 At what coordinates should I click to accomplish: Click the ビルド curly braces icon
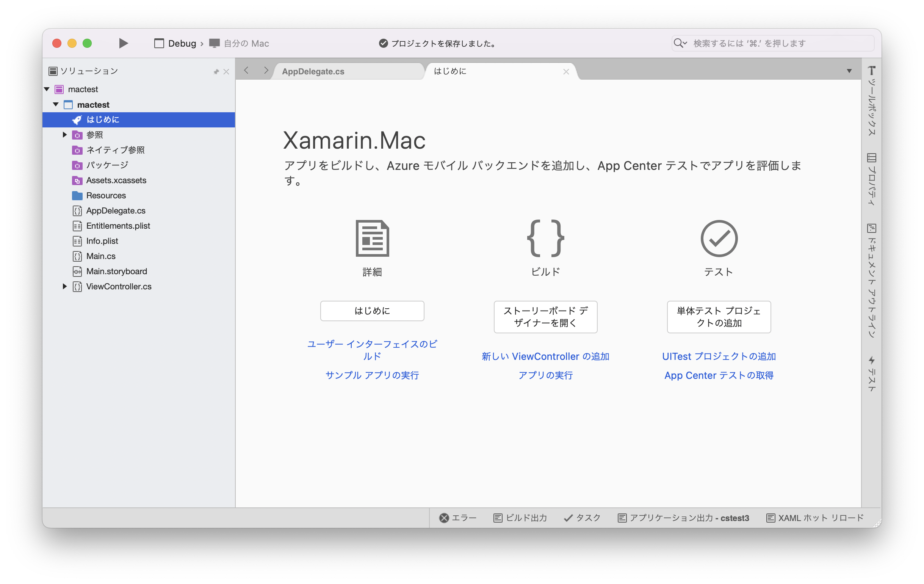546,239
